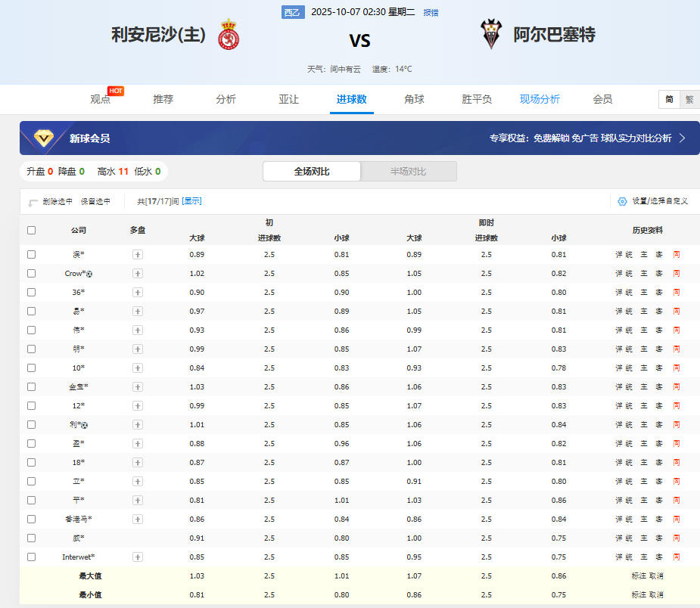
Task: Click the 报错 link near match time
Action: pos(431,13)
